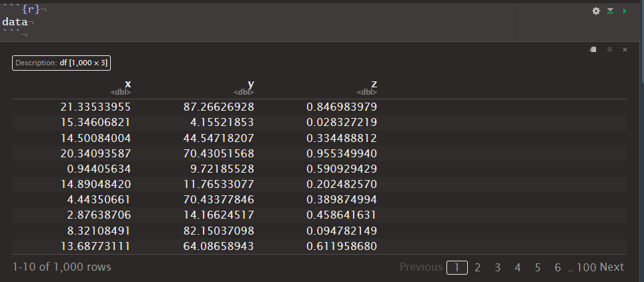
Task: Select cell value 0.202482570
Action: pos(342,184)
